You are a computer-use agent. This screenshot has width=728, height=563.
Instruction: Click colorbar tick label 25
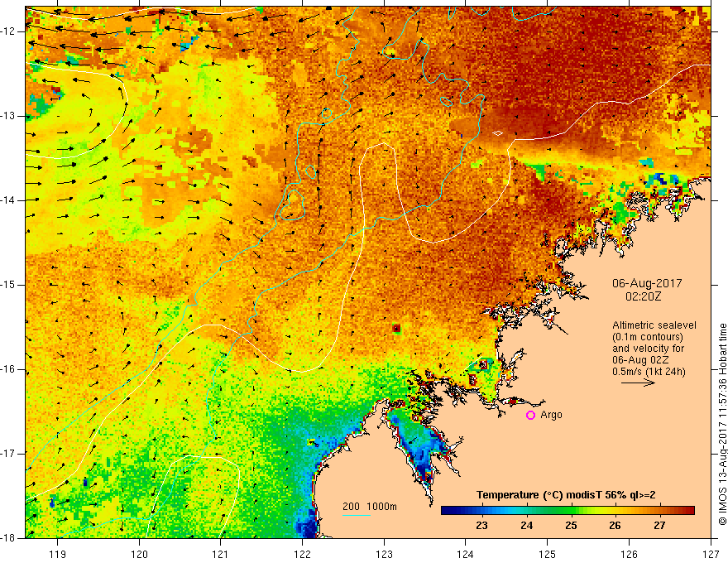tap(571, 526)
